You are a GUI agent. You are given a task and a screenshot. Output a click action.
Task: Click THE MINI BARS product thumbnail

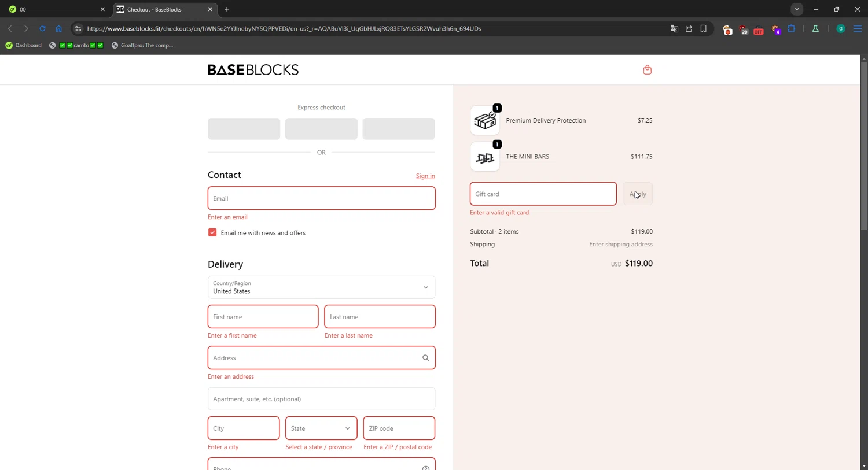485,157
